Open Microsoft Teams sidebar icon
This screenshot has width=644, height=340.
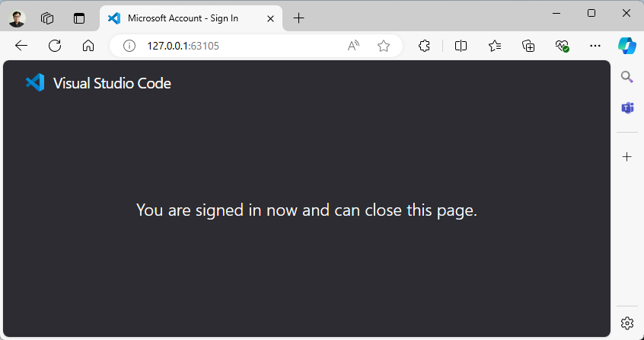click(627, 108)
